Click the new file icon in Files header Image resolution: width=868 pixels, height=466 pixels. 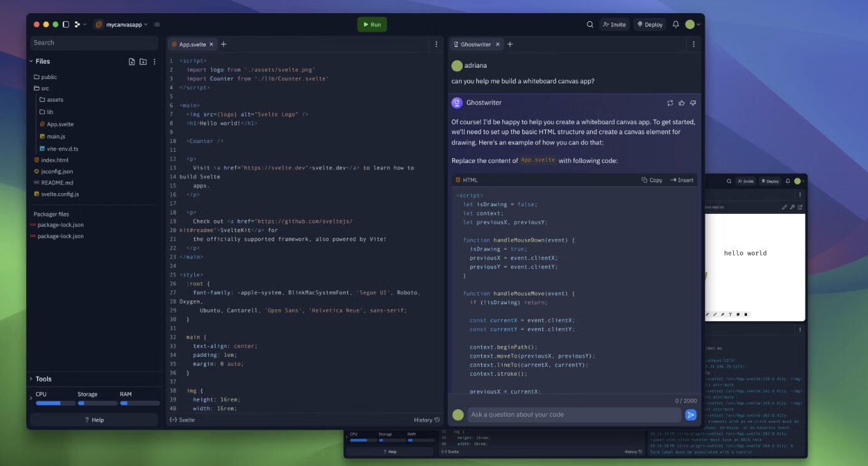132,61
